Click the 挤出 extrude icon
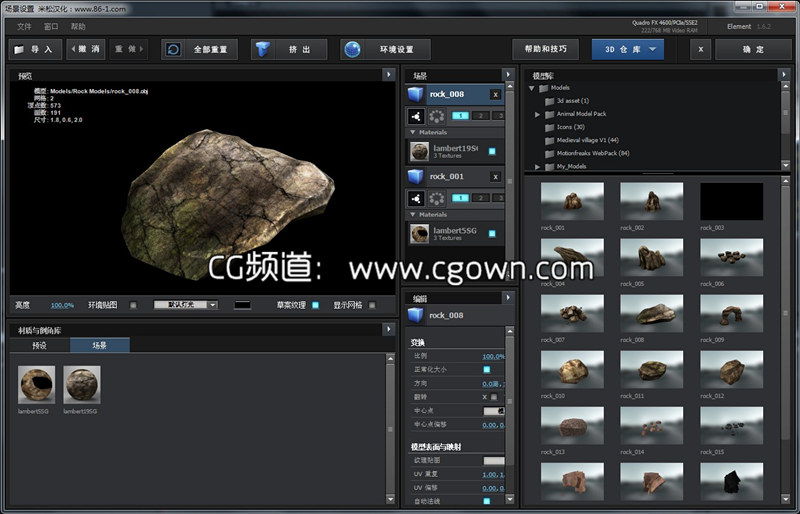800x514 pixels. [x=263, y=50]
